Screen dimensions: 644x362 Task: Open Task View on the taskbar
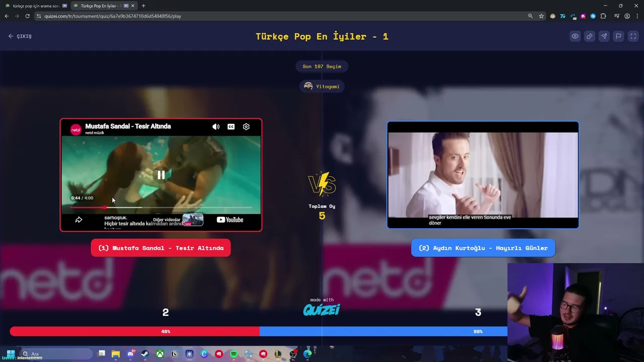tap(101, 354)
